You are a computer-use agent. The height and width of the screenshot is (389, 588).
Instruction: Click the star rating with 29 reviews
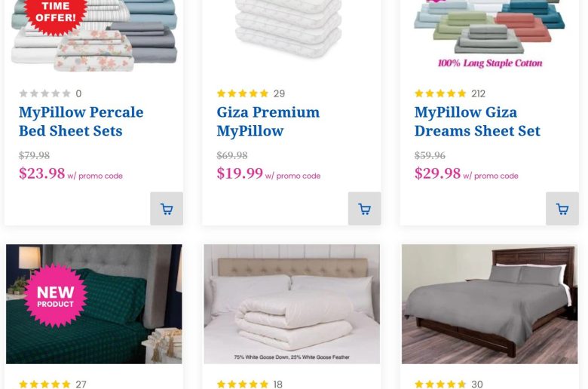[243, 93]
